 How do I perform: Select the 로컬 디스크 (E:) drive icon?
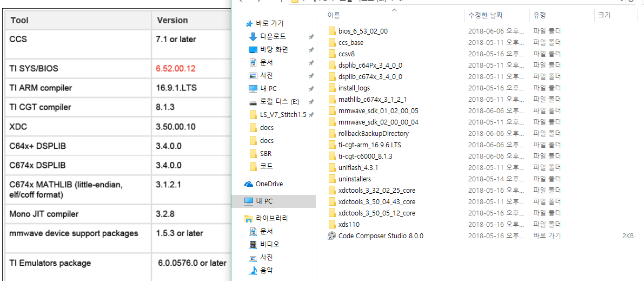(x=253, y=102)
